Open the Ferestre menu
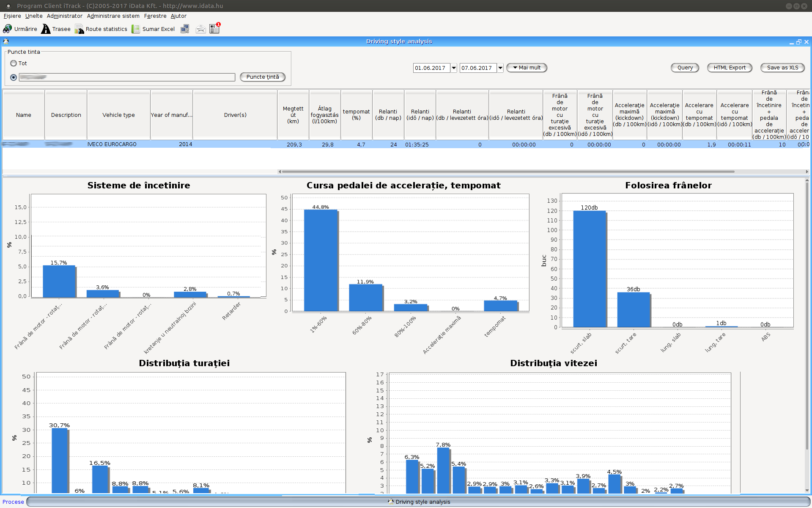The image size is (812, 508). (155, 16)
